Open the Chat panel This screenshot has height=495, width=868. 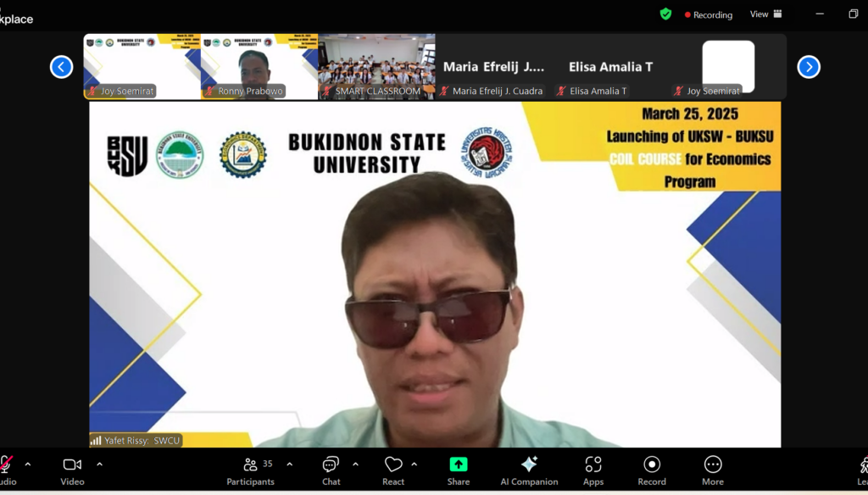click(331, 470)
